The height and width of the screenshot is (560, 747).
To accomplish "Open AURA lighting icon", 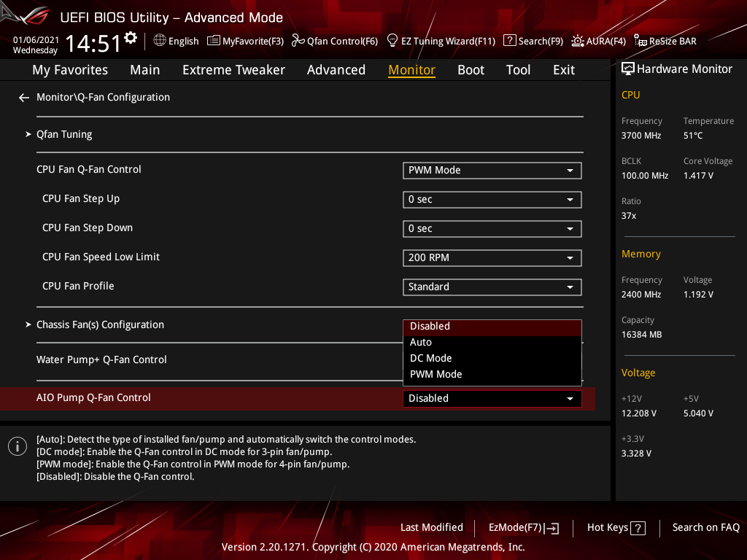I will tap(578, 41).
